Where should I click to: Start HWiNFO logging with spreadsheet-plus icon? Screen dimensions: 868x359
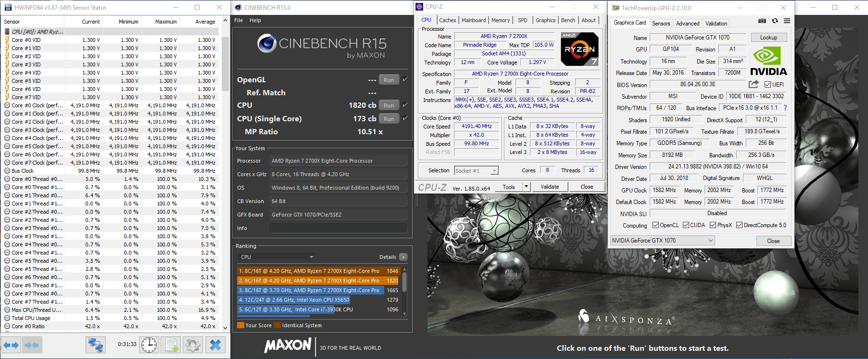(x=172, y=345)
